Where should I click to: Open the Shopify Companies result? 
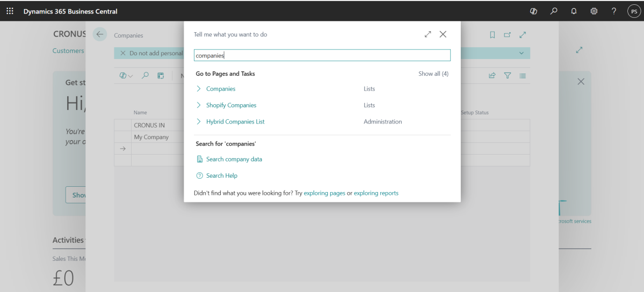[x=231, y=105]
